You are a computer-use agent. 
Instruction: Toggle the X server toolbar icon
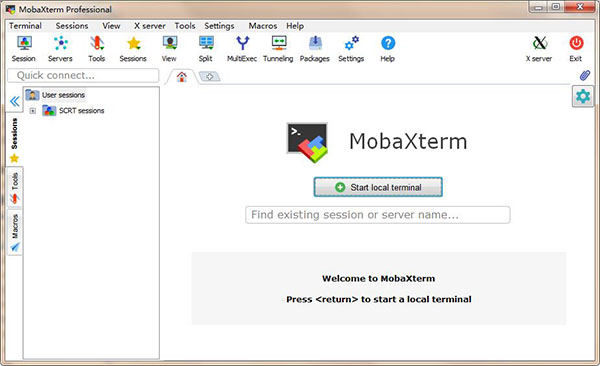click(x=539, y=49)
